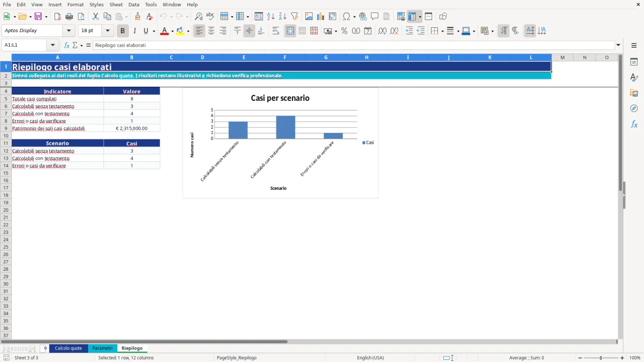Image resolution: width=644 pixels, height=362 pixels.
Task: Open the conditional formatting dropdown arrow
Action: pos(492,31)
